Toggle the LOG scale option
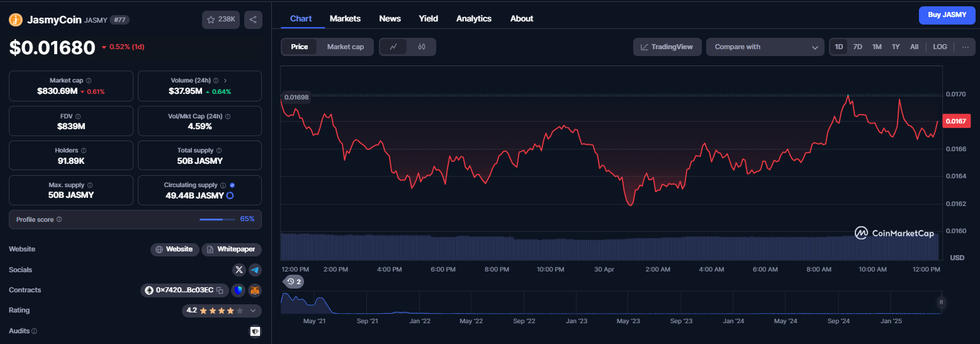Viewport: 980px width, 344px height. 940,47
